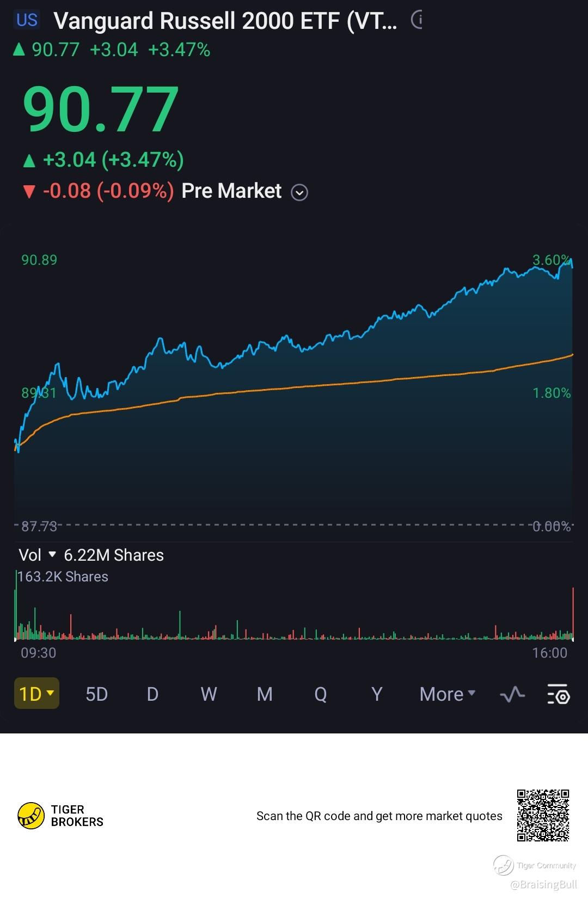
Task: Open the chart settings icon
Action: [x=558, y=694]
